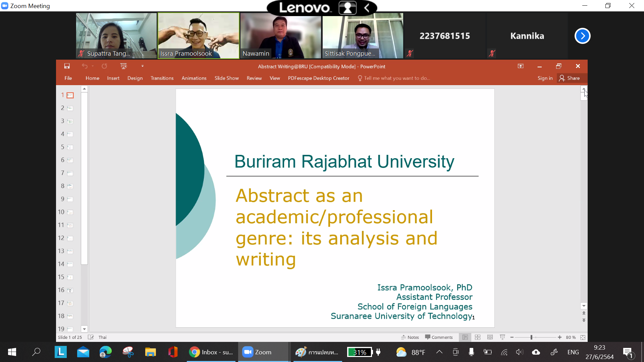Screen dimensions: 644x362
Task: Open Mail app from taskbar
Action: point(83,352)
